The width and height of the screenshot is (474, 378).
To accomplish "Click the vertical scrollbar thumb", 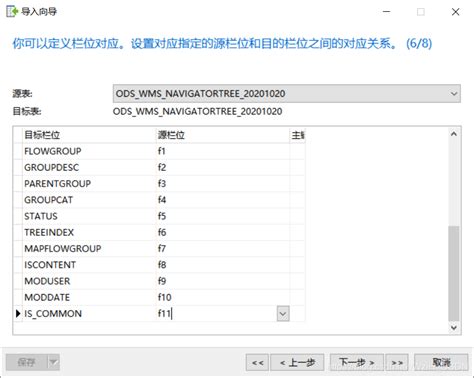I will [454, 273].
